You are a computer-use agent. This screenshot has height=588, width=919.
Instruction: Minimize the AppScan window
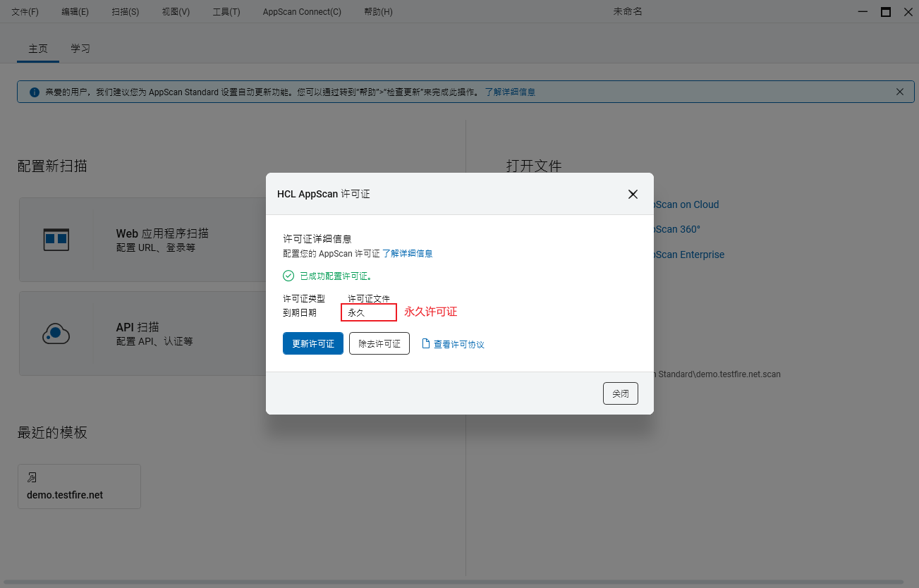(863, 12)
